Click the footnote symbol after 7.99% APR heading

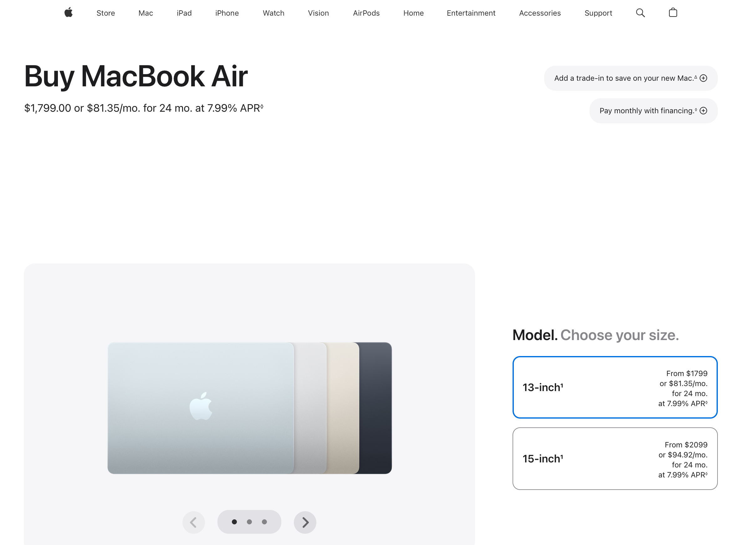coord(262,106)
